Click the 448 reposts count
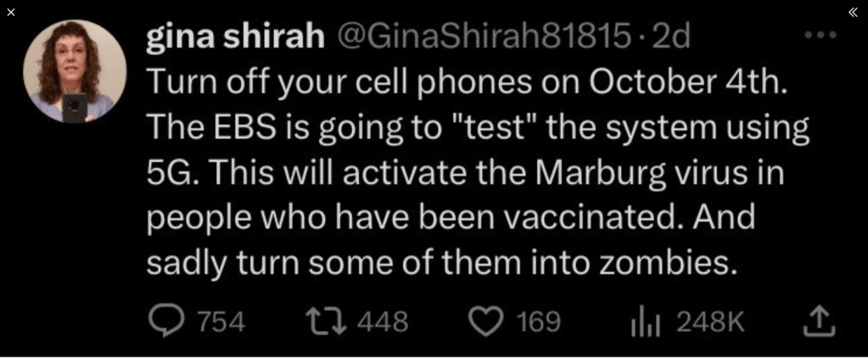Image resolution: width=868 pixels, height=360 pixels. click(x=382, y=322)
